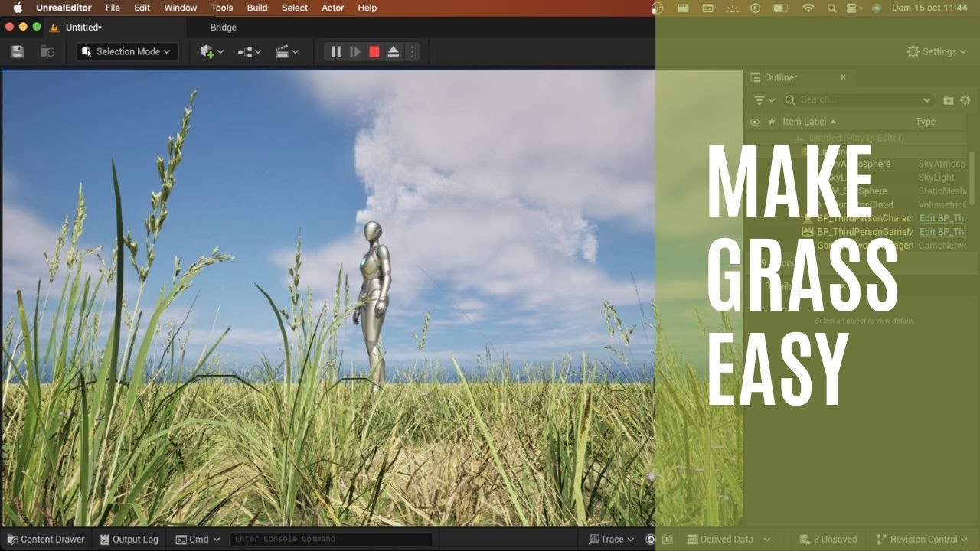The image size is (980, 551).
Task: Pause the play-in-editor simulation
Action: pyautogui.click(x=335, y=51)
